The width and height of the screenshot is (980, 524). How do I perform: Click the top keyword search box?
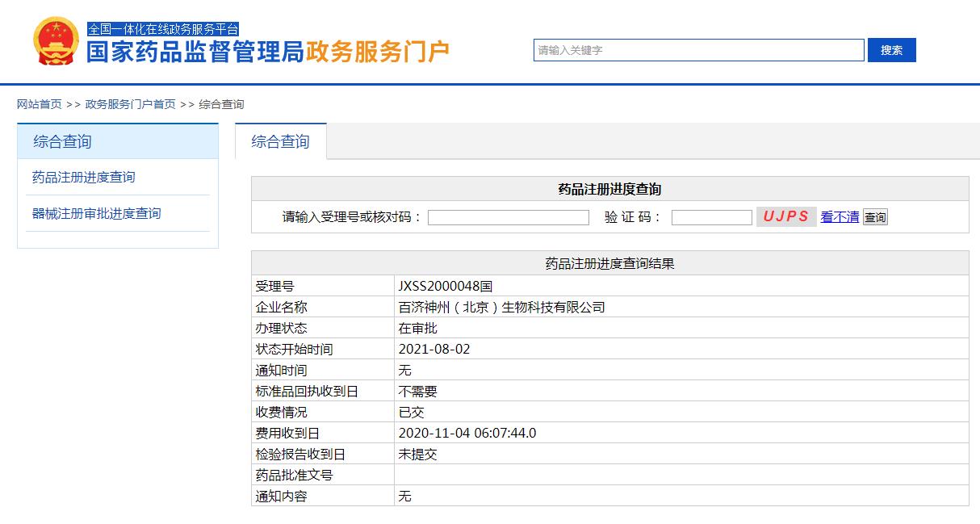(x=698, y=50)
